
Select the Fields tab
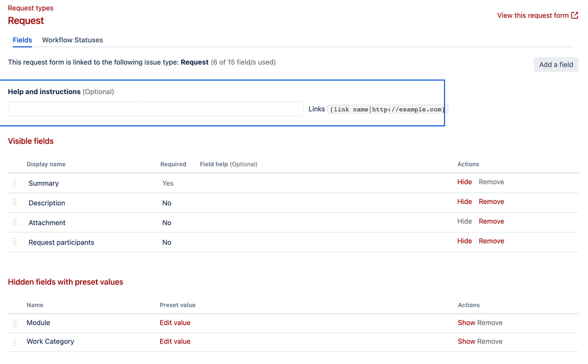point(22,40)
